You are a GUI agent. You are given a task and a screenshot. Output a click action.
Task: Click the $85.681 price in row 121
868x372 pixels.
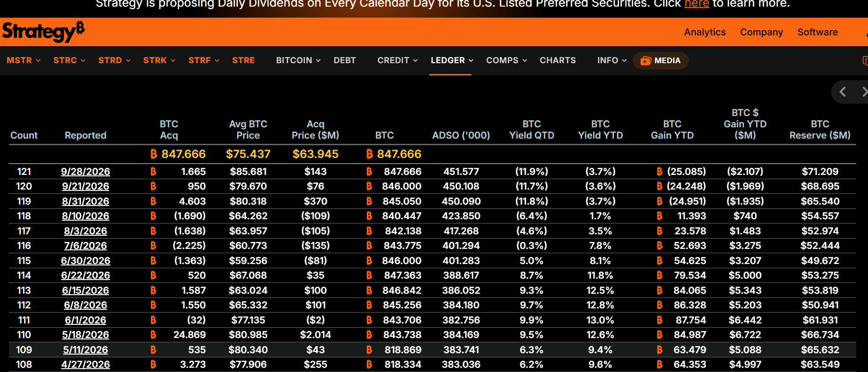coord(248,172)
